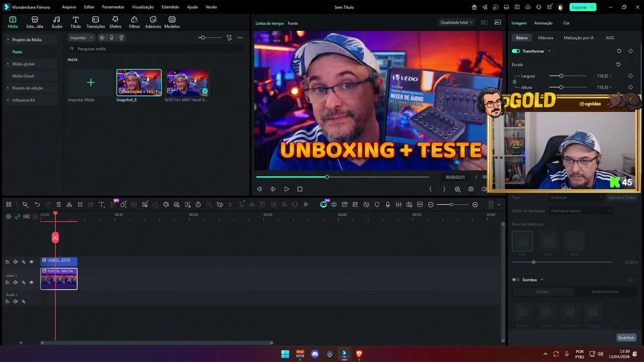Click the Pesquisar mídia search field

coord(156,49)
